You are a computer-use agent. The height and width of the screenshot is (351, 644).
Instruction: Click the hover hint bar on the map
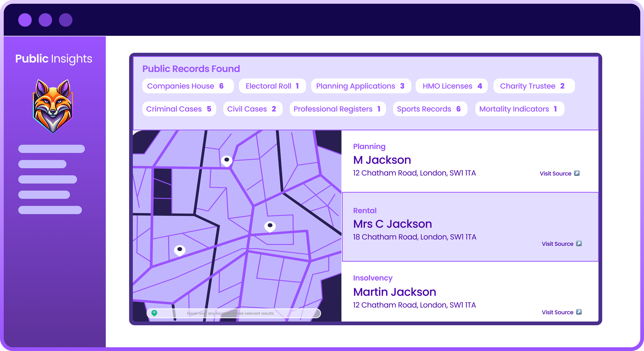[234, 313]
